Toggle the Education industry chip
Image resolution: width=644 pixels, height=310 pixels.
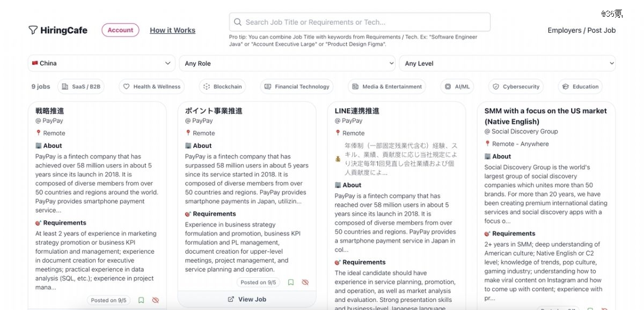click(580, 86)
